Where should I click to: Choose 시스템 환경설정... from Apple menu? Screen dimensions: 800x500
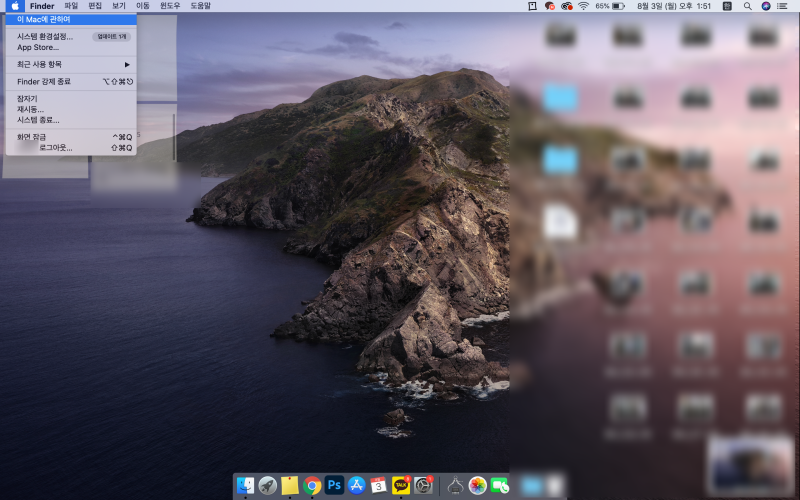pos(45,36)
